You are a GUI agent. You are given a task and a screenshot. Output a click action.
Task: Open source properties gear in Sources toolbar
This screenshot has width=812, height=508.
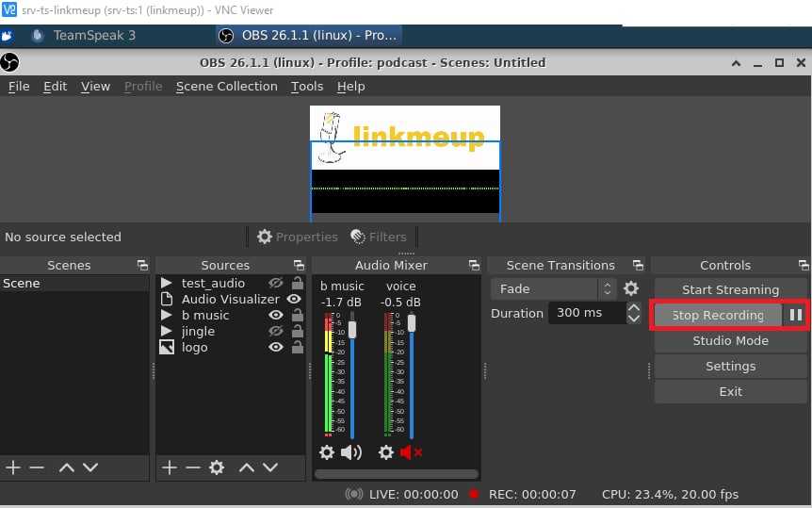tap(217, 467)
